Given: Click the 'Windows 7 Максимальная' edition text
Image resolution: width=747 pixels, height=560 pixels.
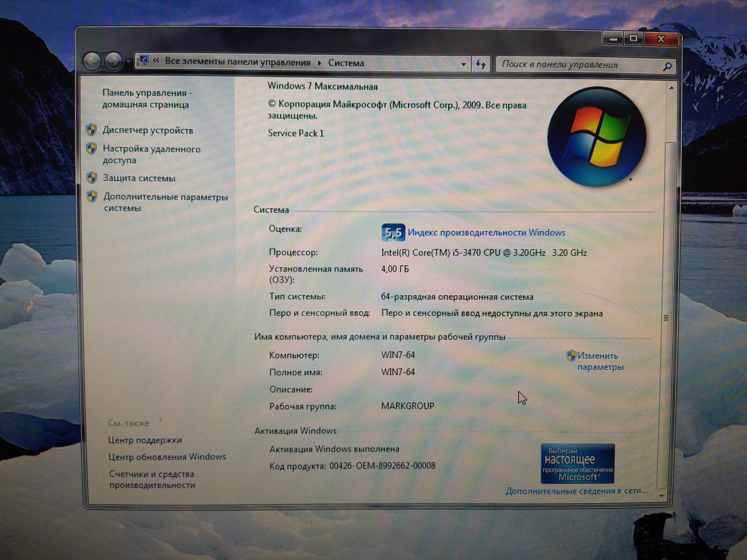Looking at the screenshot, I should (x=322, y=86).
